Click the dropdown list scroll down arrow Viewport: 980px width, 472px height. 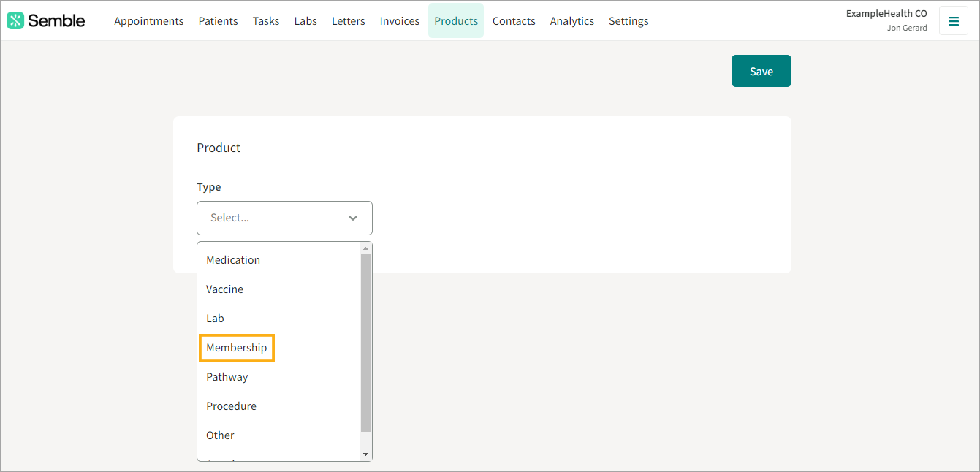click(x=366, y=454)
